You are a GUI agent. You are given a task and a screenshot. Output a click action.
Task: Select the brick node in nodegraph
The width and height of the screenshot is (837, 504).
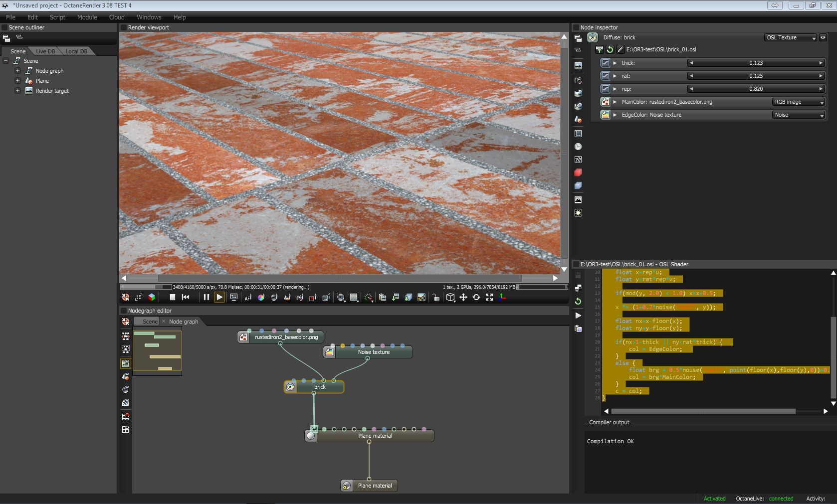pos(314,387)
